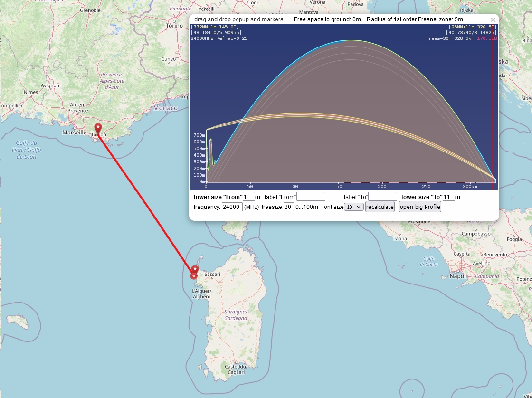
Task: Click the "drag and drop popup and markers" header
Action: coord(238,19)
